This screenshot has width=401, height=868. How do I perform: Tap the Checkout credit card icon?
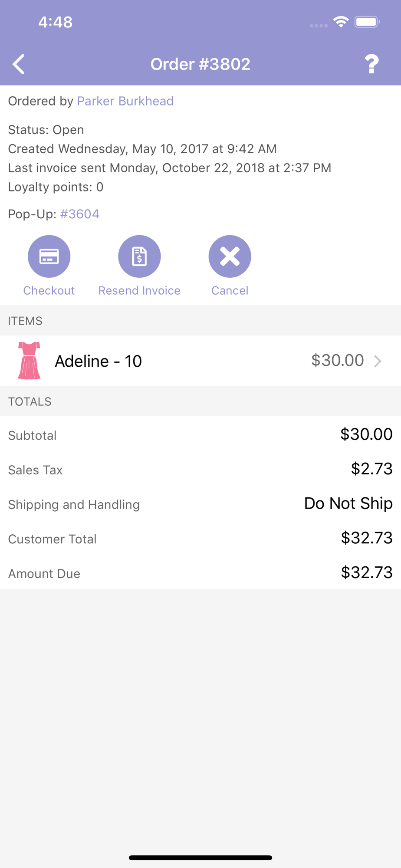[49, 256]
